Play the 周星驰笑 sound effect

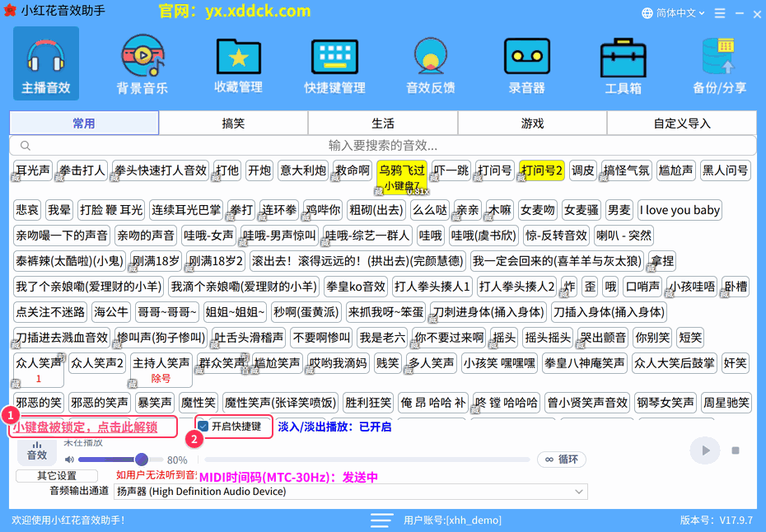726,403
